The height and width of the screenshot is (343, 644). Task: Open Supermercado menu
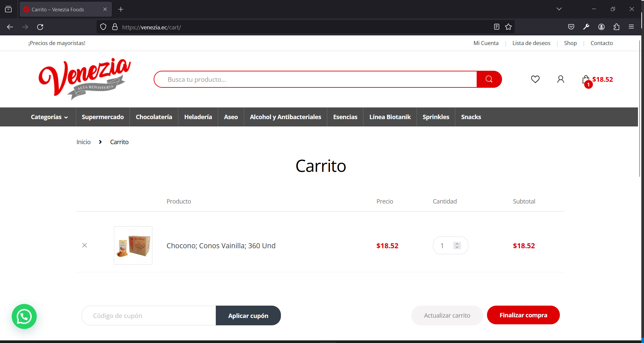(103, 117)
